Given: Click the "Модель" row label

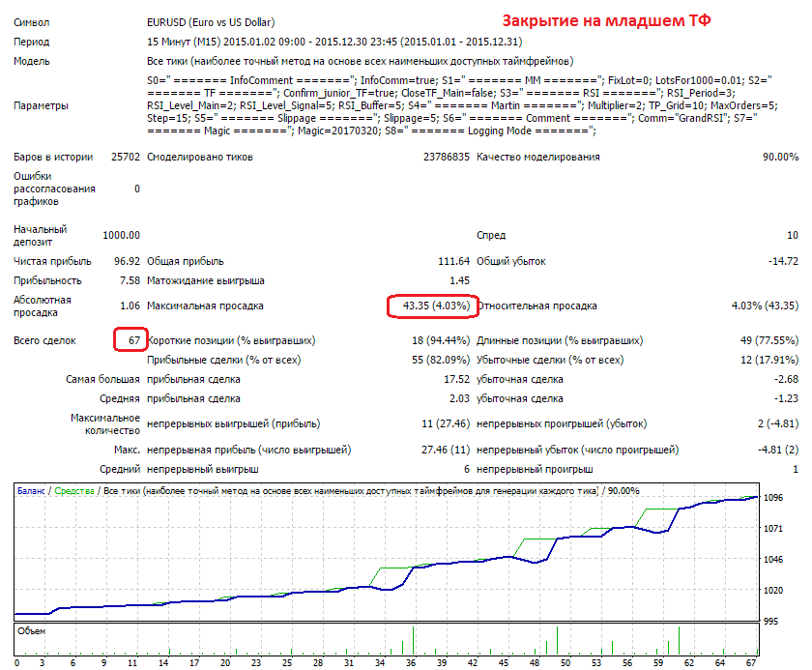Looking at the screenshot, I should tap(32, 61).
